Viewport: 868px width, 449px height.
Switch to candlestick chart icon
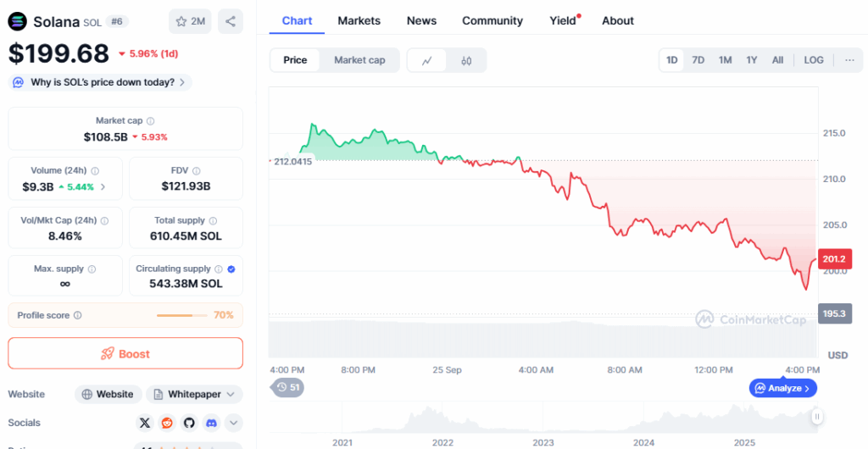pos(466,60)
